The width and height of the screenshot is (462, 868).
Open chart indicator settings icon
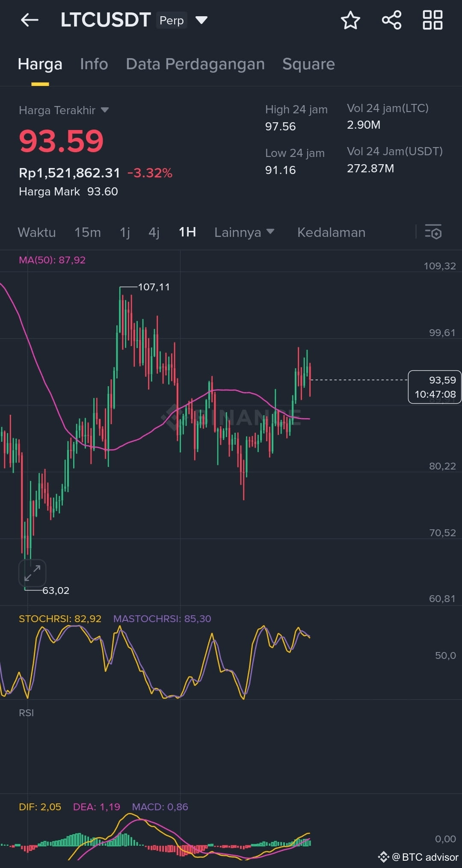433,232
